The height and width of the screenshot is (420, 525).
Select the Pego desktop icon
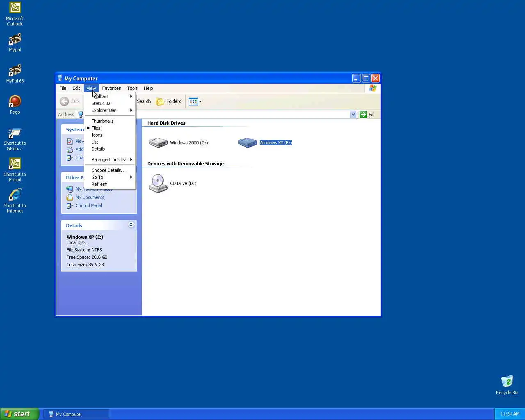click(x=15, y=105)
